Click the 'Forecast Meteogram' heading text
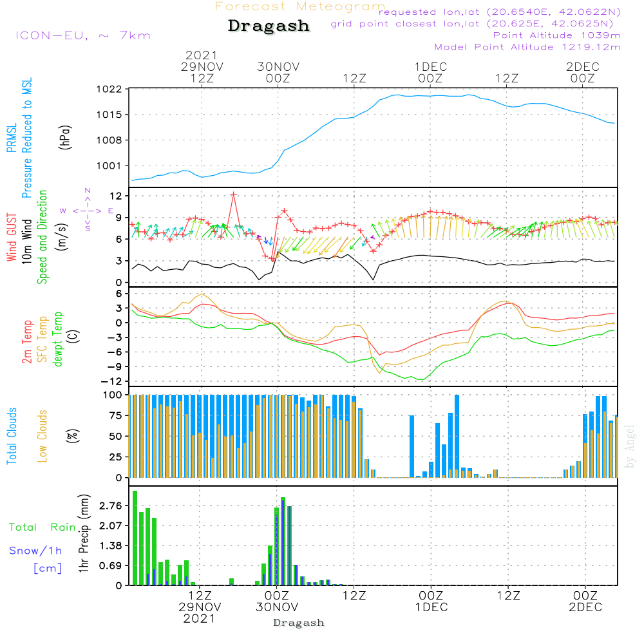 tap(300, 6)
